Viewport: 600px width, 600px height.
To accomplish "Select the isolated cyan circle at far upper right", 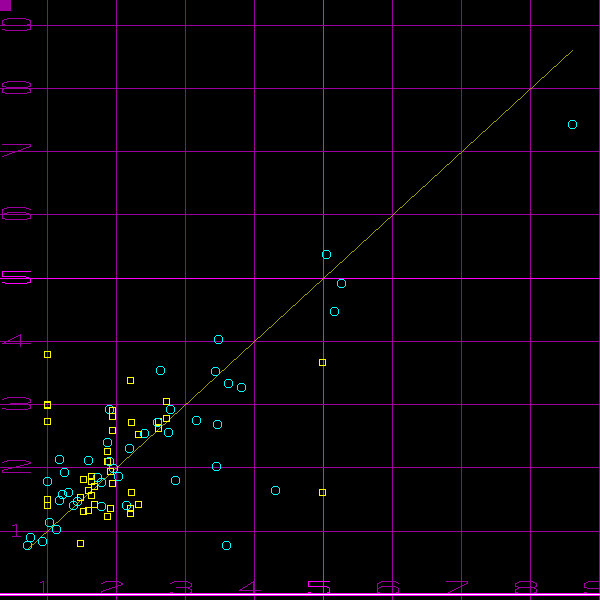I will click(x=572, y=125).
